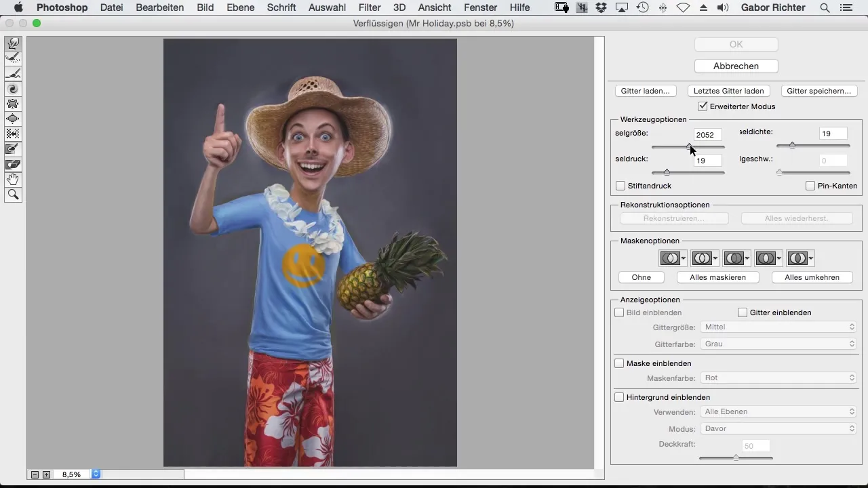The width and height of the screenshot is (868, 488).
Task: Open the third mask option (subtract from selection)
Action: pyautogui.click(x=736, y=258)
